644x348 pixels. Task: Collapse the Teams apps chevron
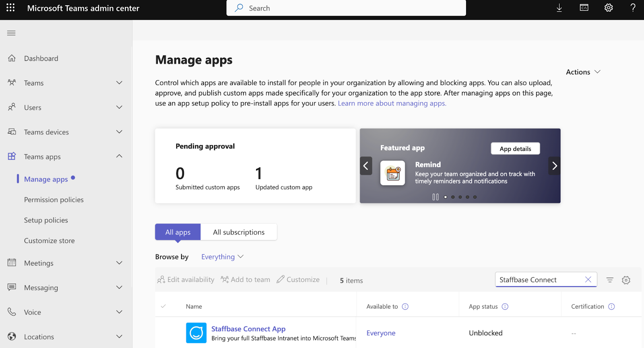(119, 156)
